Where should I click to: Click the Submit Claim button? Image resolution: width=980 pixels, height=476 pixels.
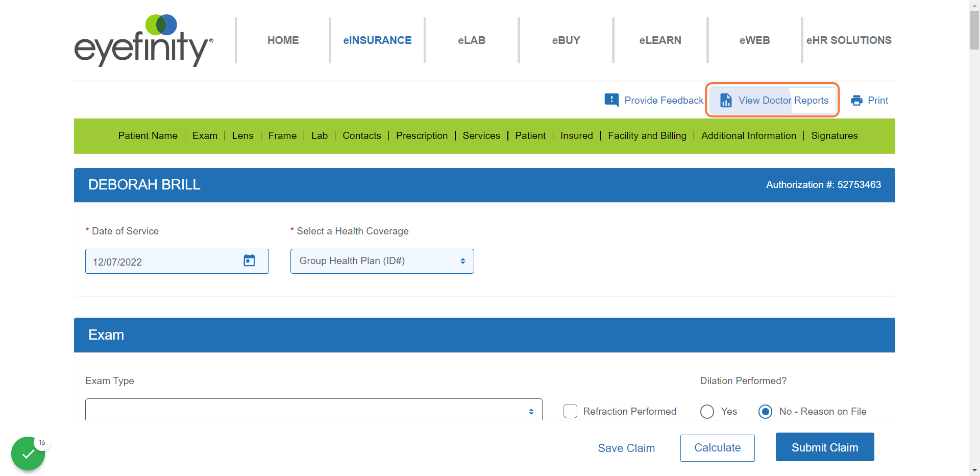click(825, 447)
